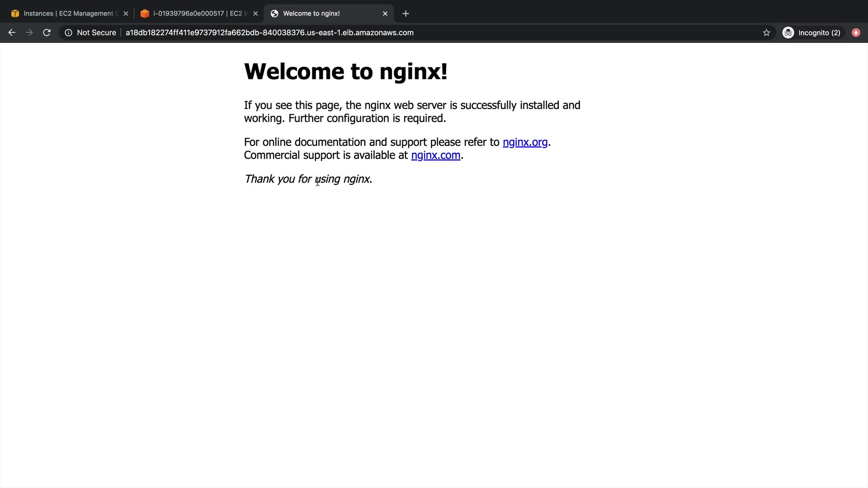Close the Welcome to nginx! tab
The width and height of the screenshot is (868, 488).
pos(385,14)
